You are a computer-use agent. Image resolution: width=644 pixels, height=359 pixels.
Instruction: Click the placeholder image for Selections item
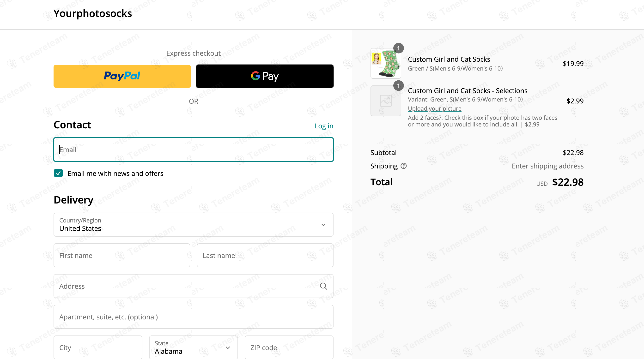[385, 101]
